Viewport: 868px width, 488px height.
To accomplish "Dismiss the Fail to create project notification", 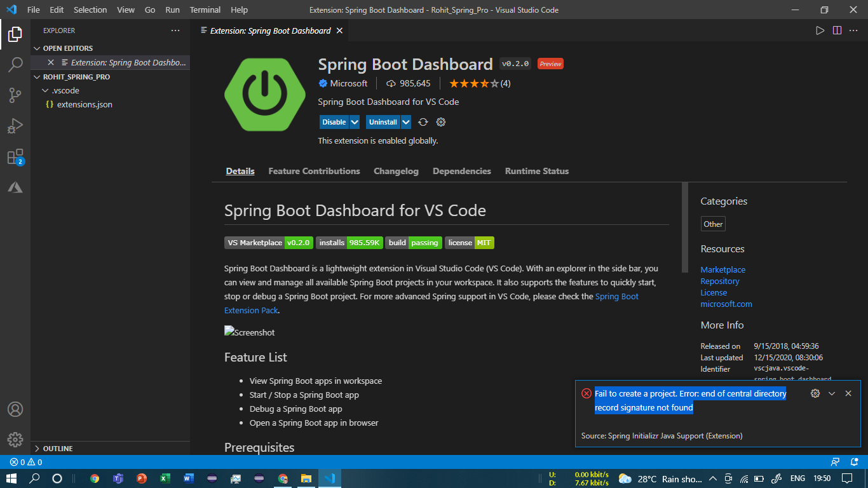I will [848, 393].
